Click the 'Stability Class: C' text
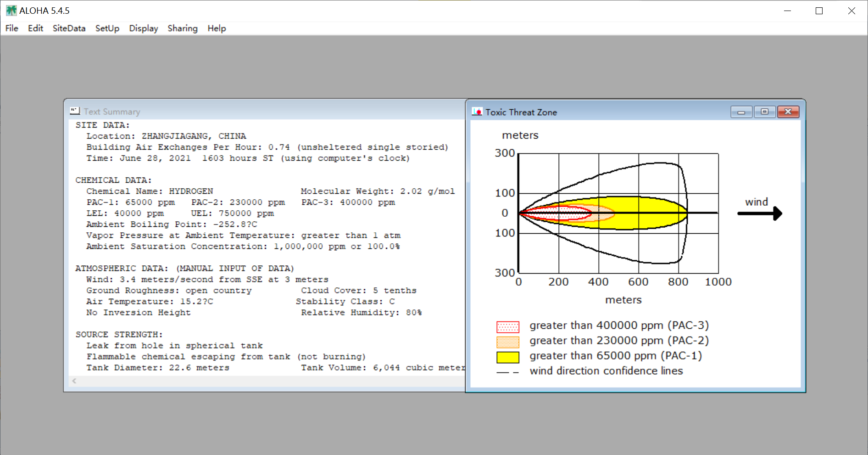 pyautogui.click(x=345, y=302)
